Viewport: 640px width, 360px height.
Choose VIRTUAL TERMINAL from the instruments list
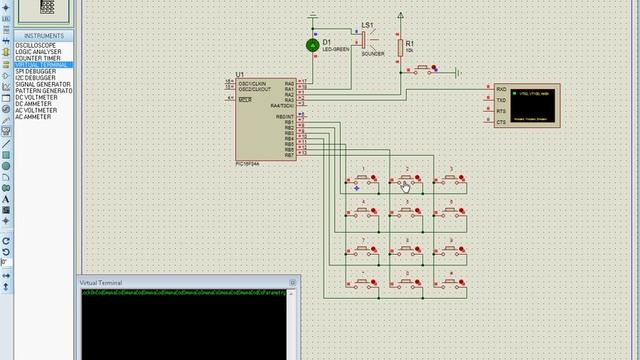tap(44, 65)
